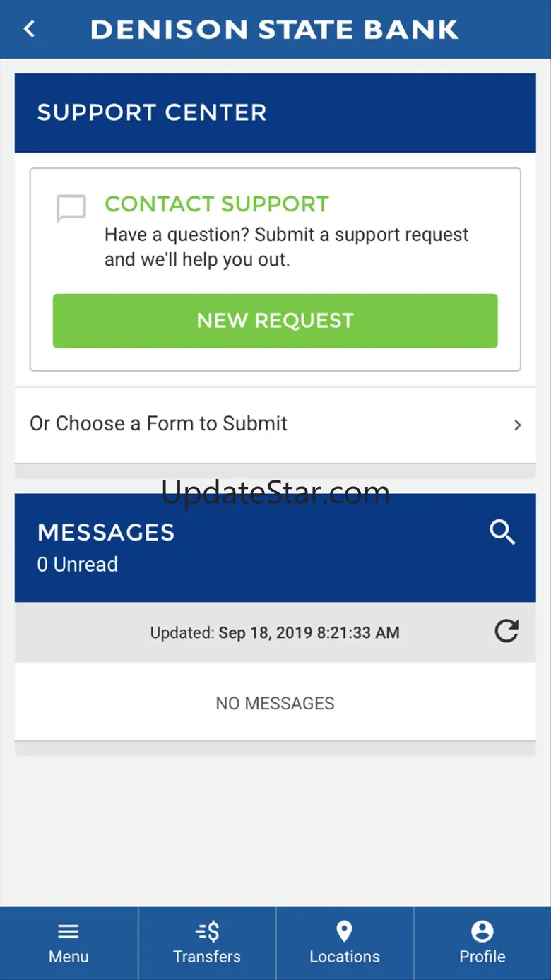Viewport: 551px width, 980px height.
Task: Tap the hamburger Menu icon
Action: pyautogui.click(x=69, y=931)
